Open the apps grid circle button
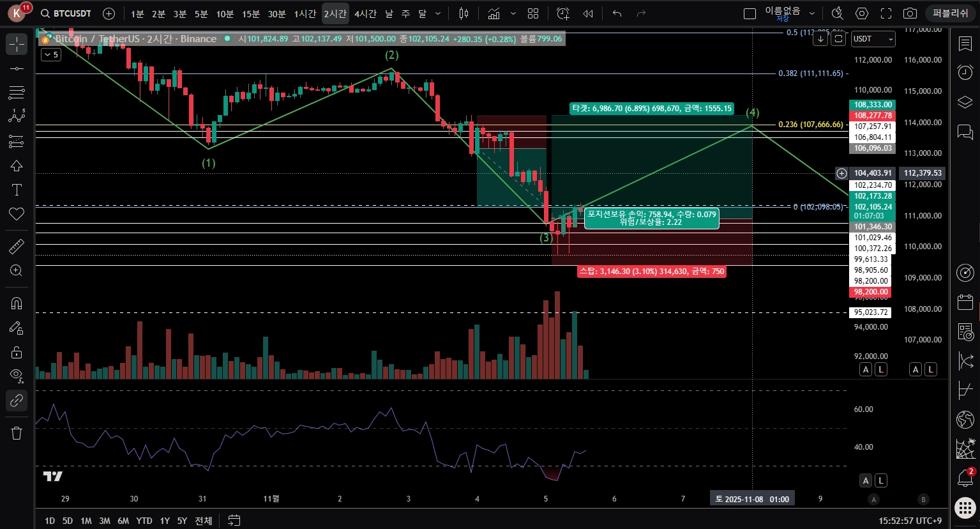The height and width of the screenshot is (529, 980). [965, 508]
